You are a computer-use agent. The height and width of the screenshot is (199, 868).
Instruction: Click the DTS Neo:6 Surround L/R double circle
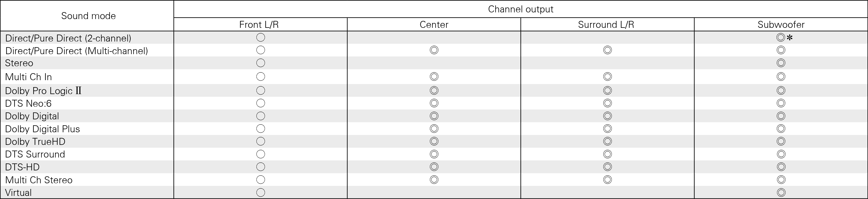(607, 103)
